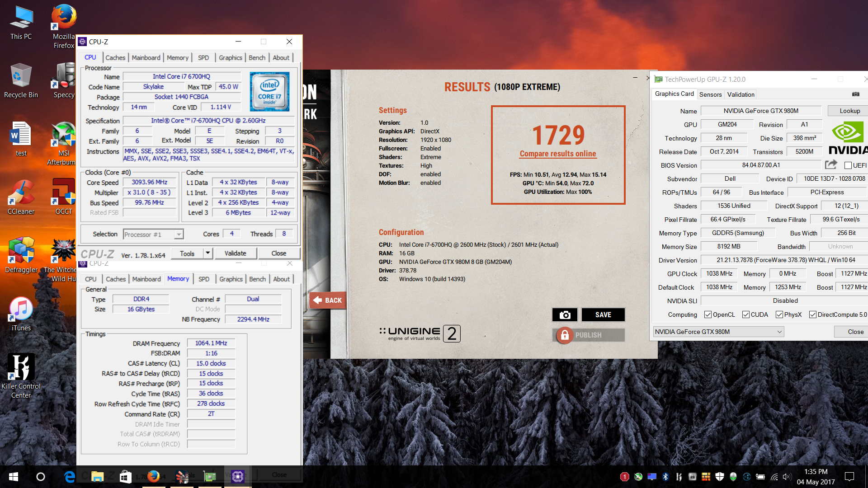Image resolution: width=868 pixels, height=488 pixels.
Task: Open Graphics tab in lower CPU-Z window
Action: (231, 279)
